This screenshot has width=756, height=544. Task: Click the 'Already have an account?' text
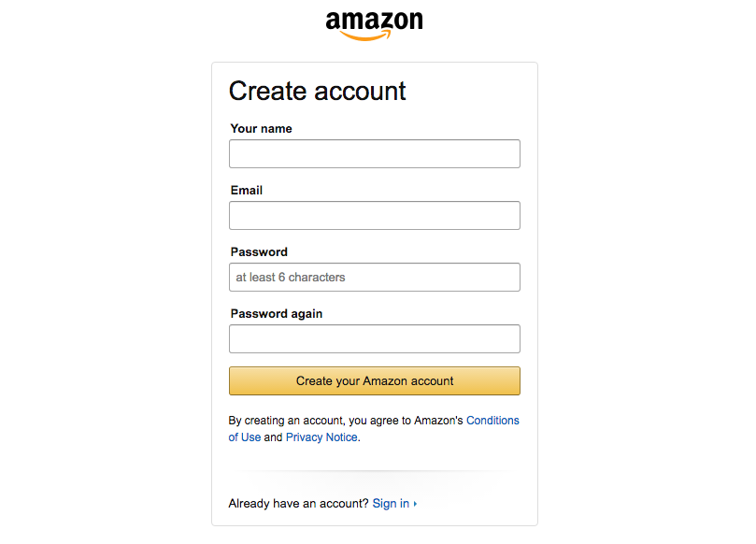298,504
